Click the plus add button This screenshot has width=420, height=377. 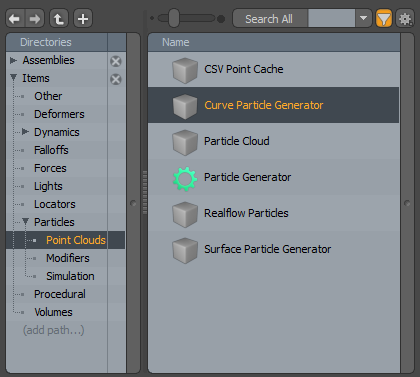click(x=83, y=19)
